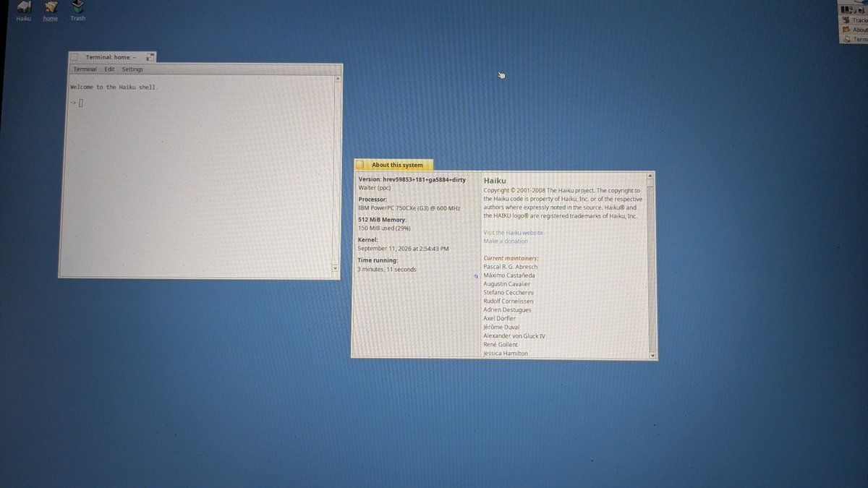Click maintainer Stefano Ceccherini

pos(509,293)
